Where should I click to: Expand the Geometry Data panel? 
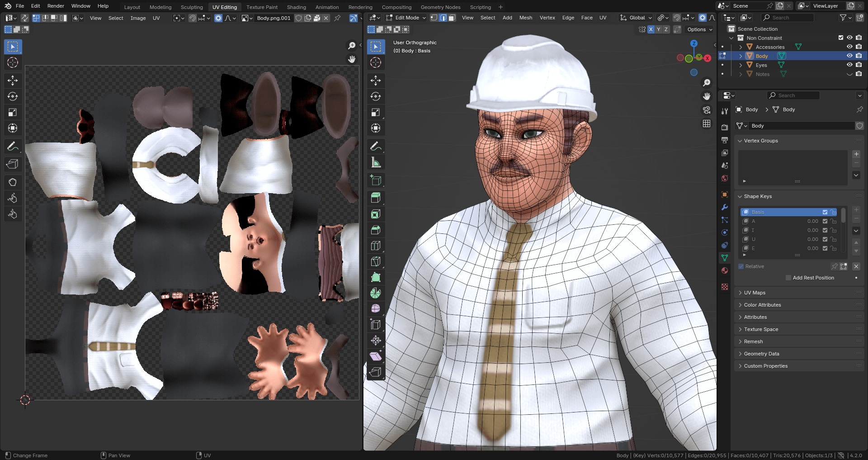point(761,354)
